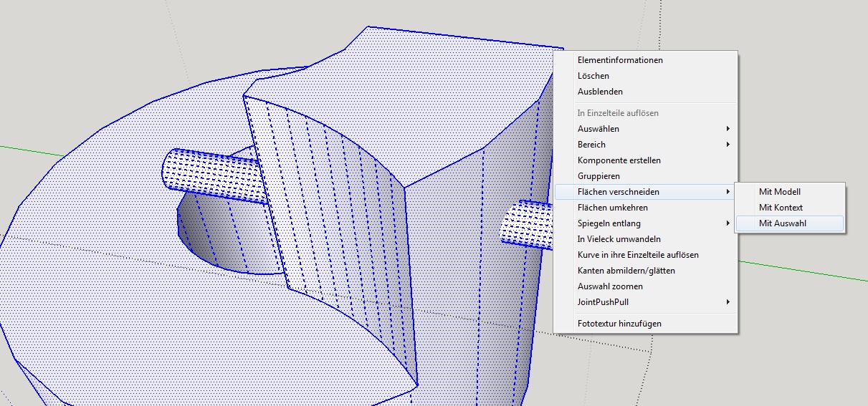Viewport: 868px width, 406px height.
Task: Choose Fototextur hinzufügen
Action: 619,324
